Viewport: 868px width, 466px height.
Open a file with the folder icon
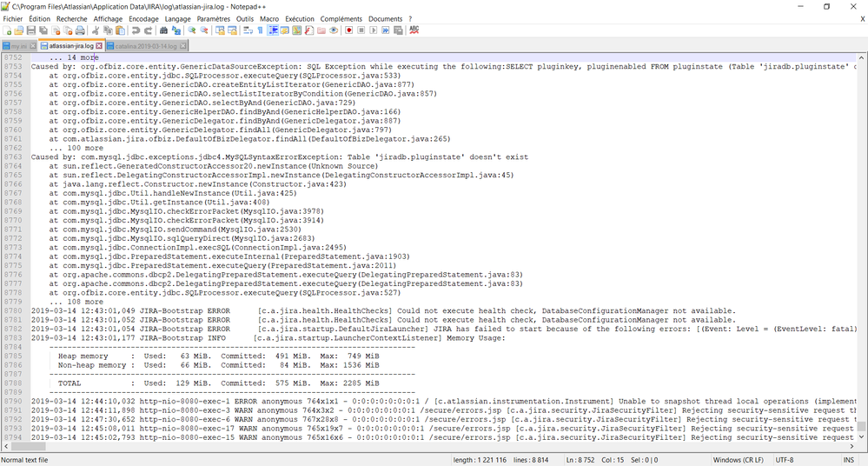pyautogui.click(x=19, y=30)
